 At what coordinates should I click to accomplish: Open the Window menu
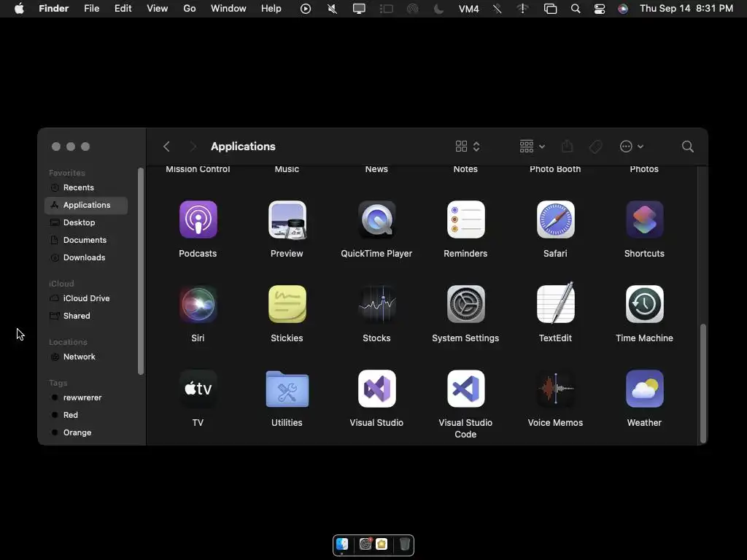[228, 9]
